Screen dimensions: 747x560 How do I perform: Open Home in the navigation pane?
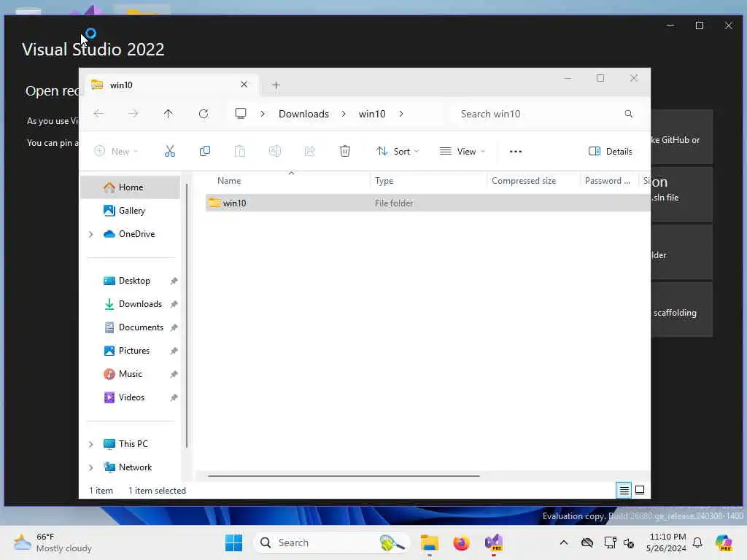pos(130,187)
